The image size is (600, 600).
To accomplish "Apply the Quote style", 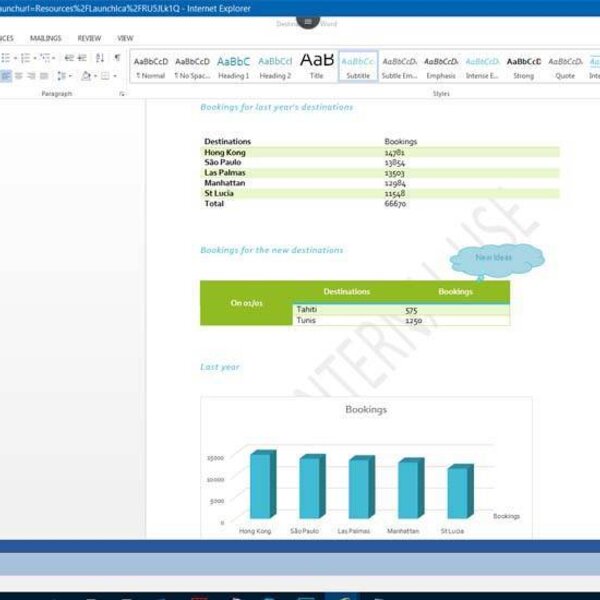I will 565,67.
